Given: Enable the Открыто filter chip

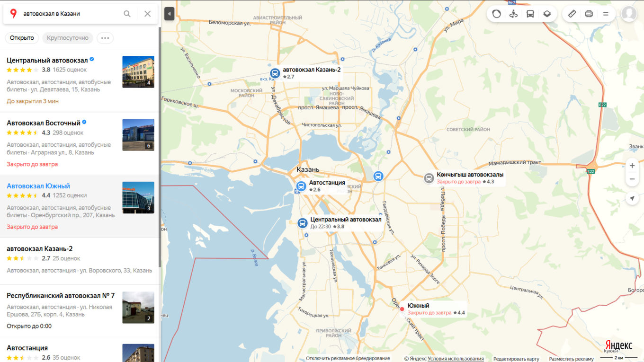Looking at the screenshot, I should pyautogui.click(x=22, y=38).
